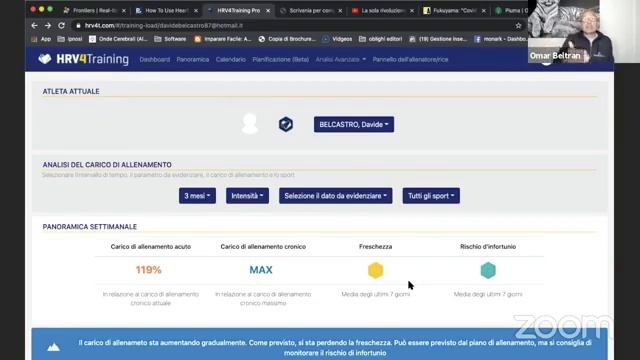Click the Carico di allenamento cronico header
This screenshot has height=360, width=640.
click(263, 247)
